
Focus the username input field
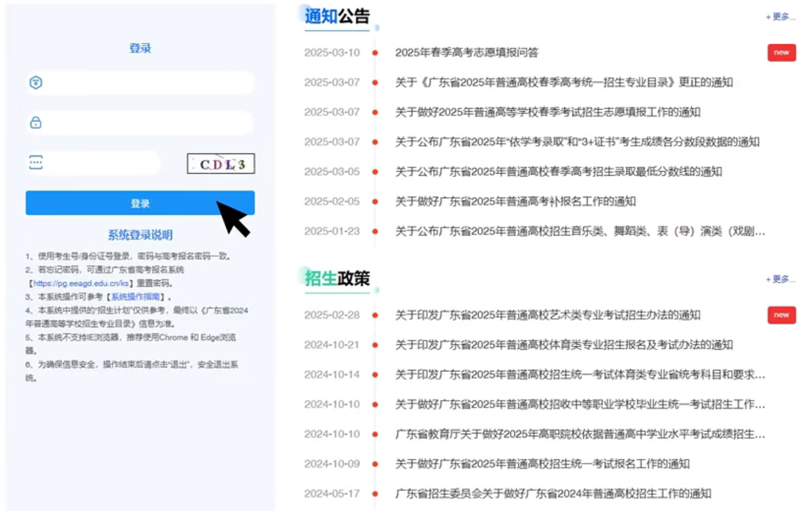[140, 83]
